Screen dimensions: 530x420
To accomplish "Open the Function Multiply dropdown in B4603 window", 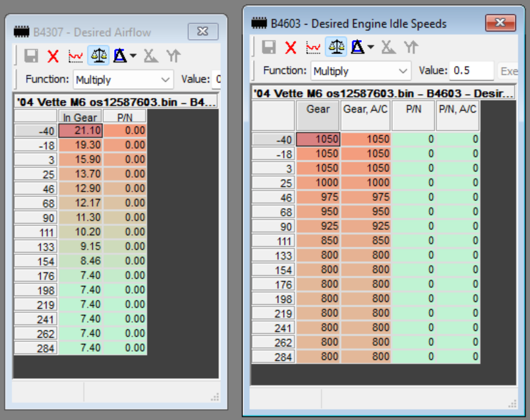I will [x=361, y=71].
